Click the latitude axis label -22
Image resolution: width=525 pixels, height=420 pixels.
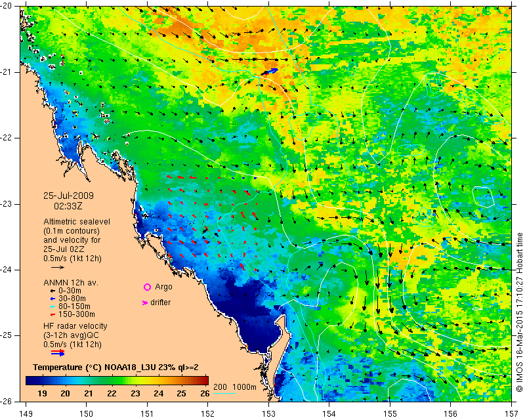(7, 138)
